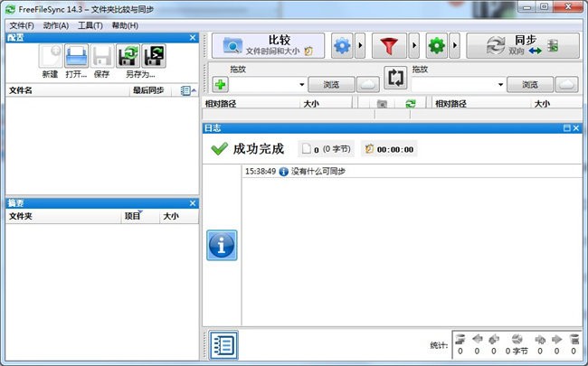Open a configuration with 打开 icon
The width and height of the screenshot is (588, 366).
coord(77,56)
